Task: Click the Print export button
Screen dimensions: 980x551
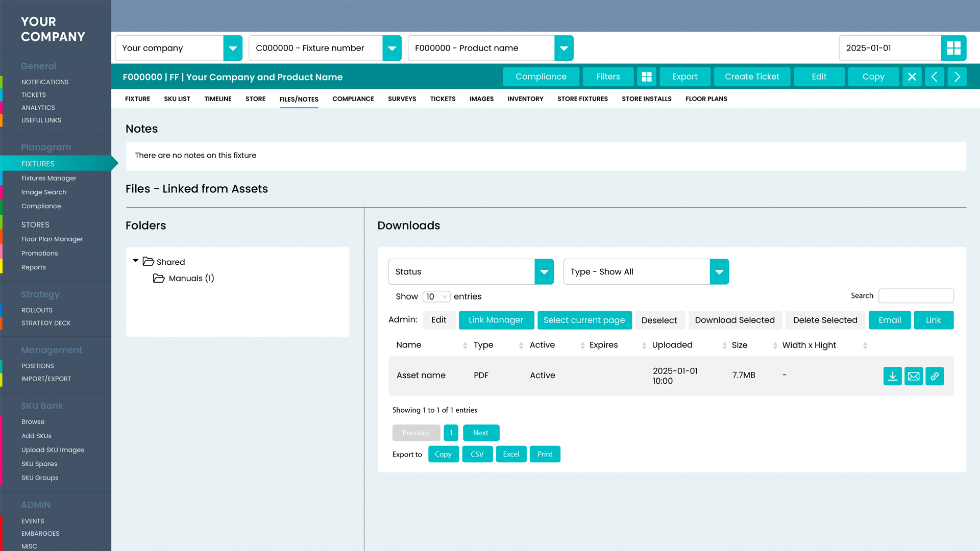Action: 545,454
